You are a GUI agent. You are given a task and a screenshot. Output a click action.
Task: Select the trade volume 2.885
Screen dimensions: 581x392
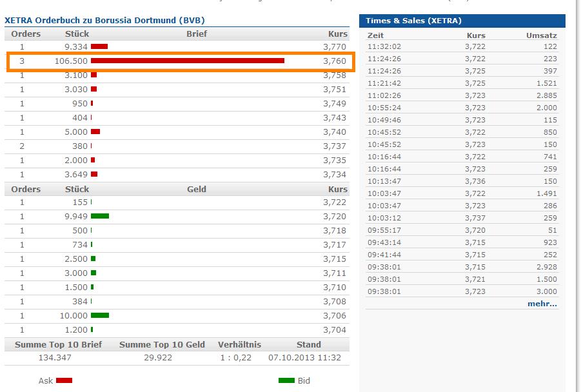click(x=547, y=95)
